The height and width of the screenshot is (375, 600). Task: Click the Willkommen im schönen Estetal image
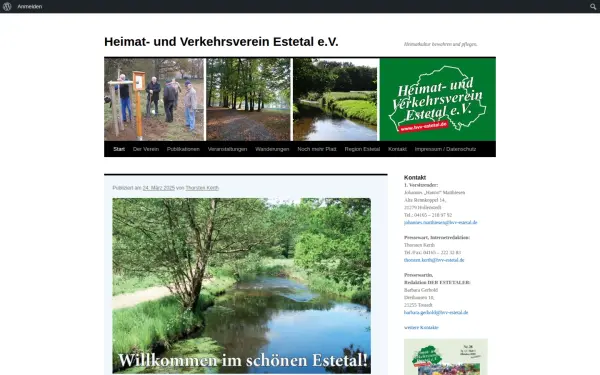pos(241,285)
